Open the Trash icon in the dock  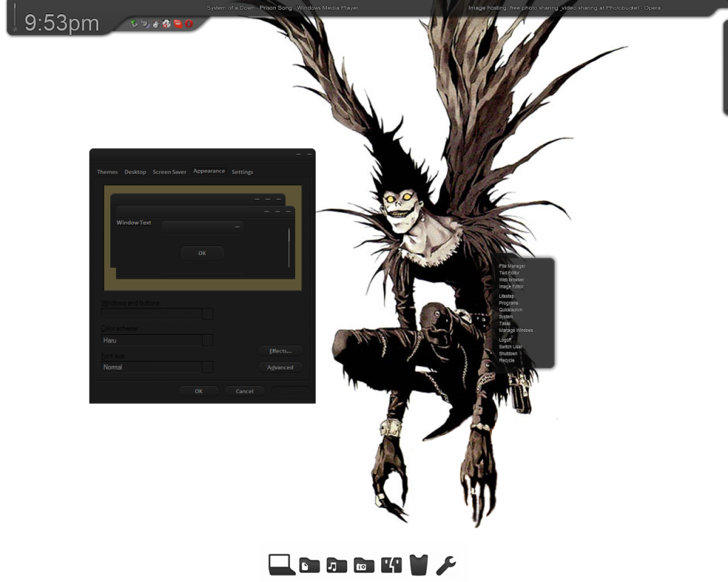(x=419, y=564)
